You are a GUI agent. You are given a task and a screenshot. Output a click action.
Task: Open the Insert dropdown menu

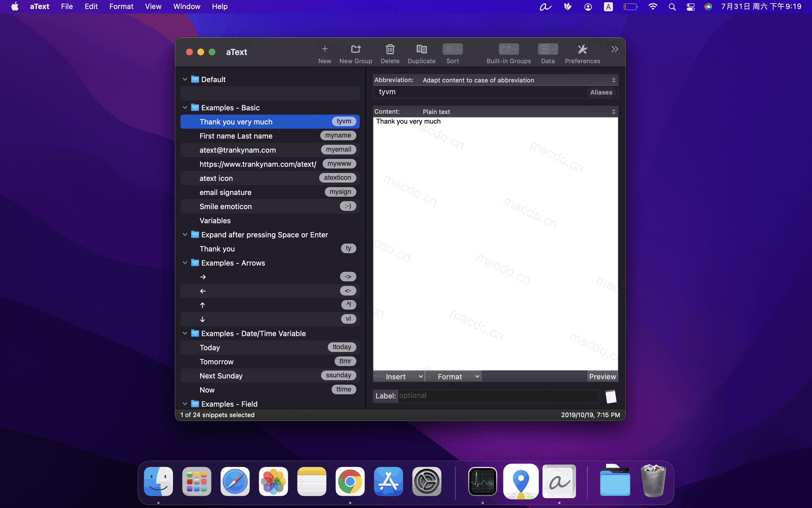click(399, 377)
